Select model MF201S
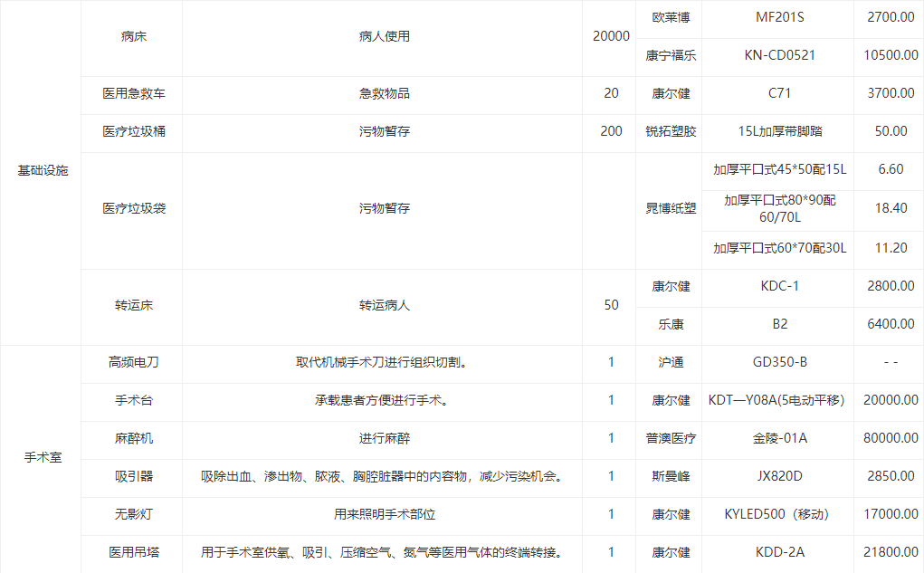The height and width of the screenshot is (573, 924). [x=779, y=18]
